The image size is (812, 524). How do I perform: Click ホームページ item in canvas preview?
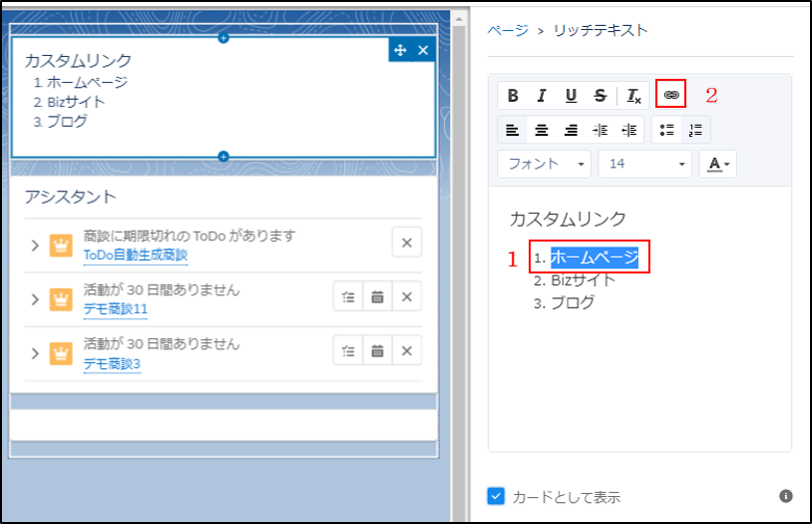87,82
